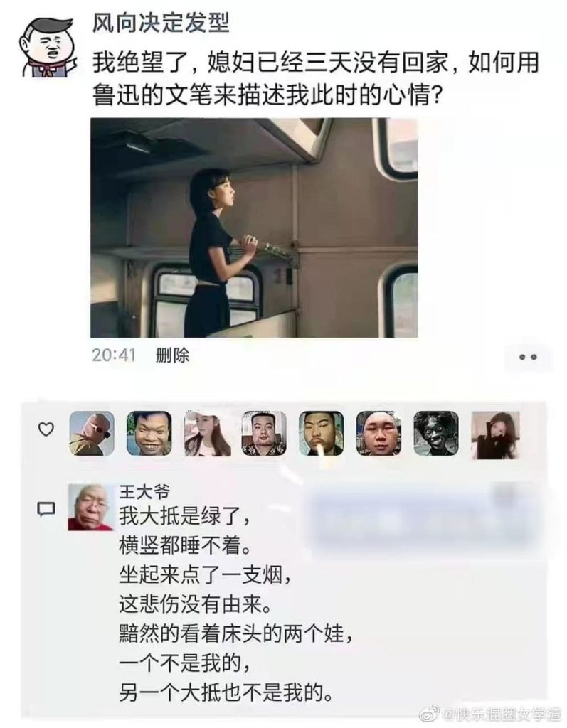Open commenter name 王大爷

click(144, 491)
